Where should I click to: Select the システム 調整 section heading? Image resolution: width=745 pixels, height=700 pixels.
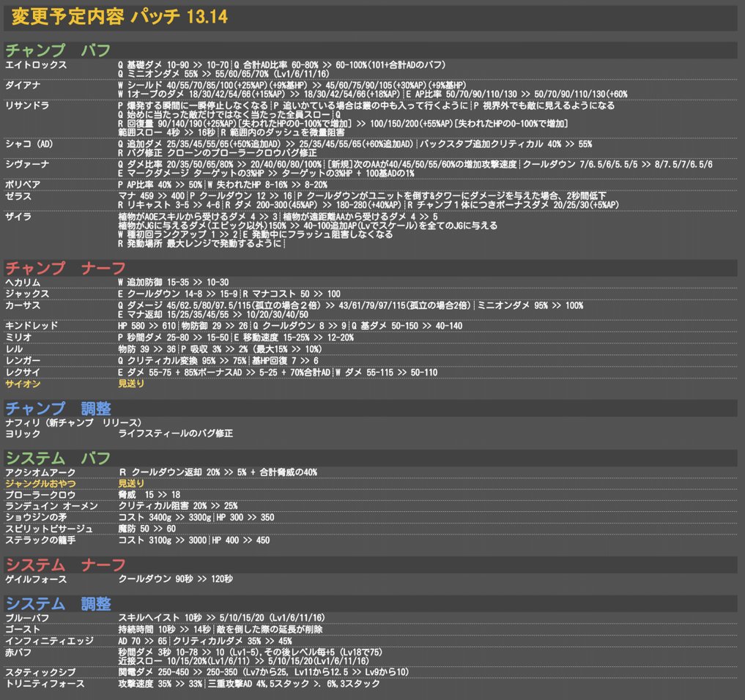[58, 603]
